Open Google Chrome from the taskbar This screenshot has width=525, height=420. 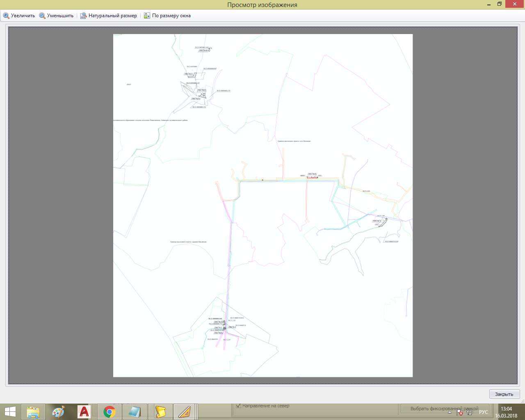click(109, 412)
